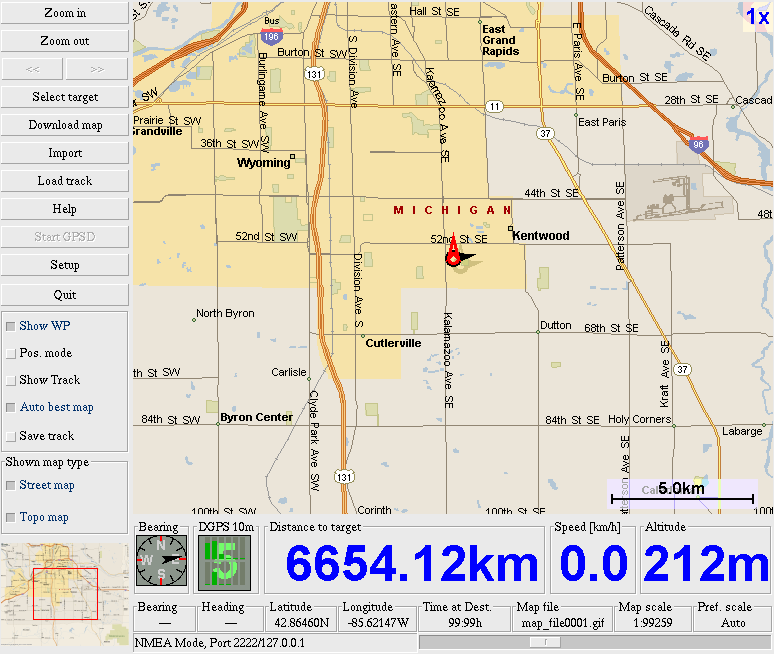Viewport: 774px width, 654px height.
Task: Click the Carlisle town label
Action: tap(289, 372)
